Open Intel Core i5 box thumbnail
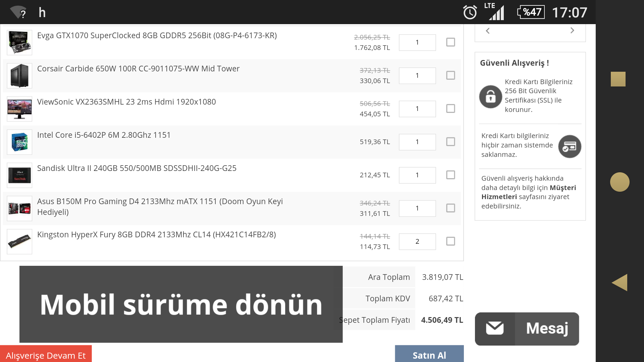 pyautogui.click(x=19, y=142)
